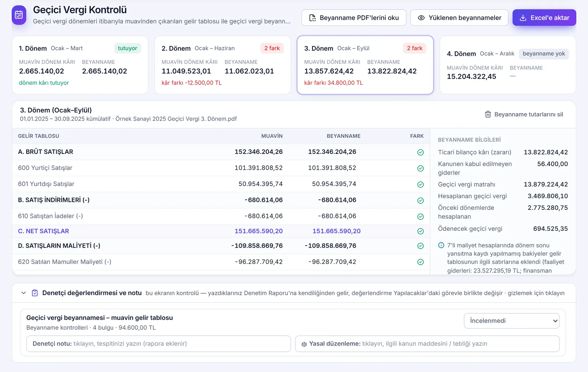Open Yüklenen beyannameler list
This screenshot has width=588, height=372.
(x=459, y=18)
